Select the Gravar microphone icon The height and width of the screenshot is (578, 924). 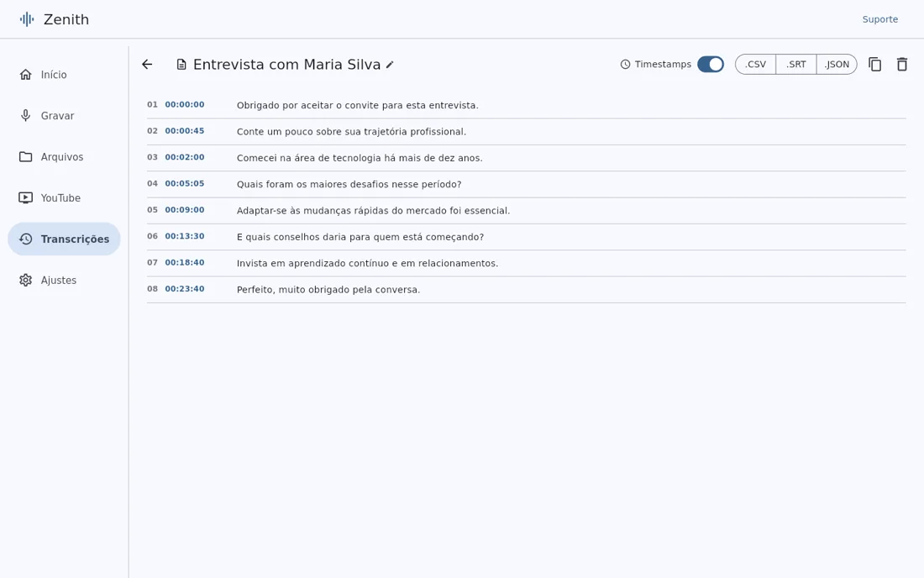[x=25, y=115]
